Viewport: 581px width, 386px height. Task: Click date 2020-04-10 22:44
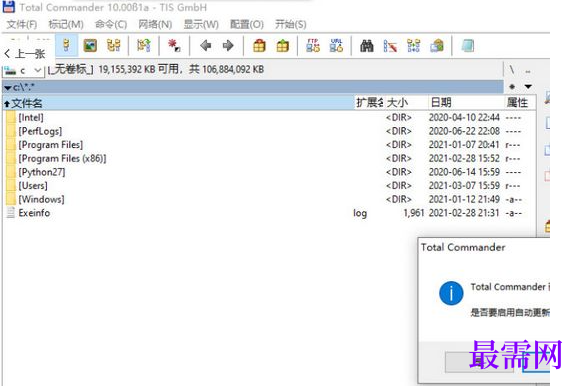[x=464, y=117]
